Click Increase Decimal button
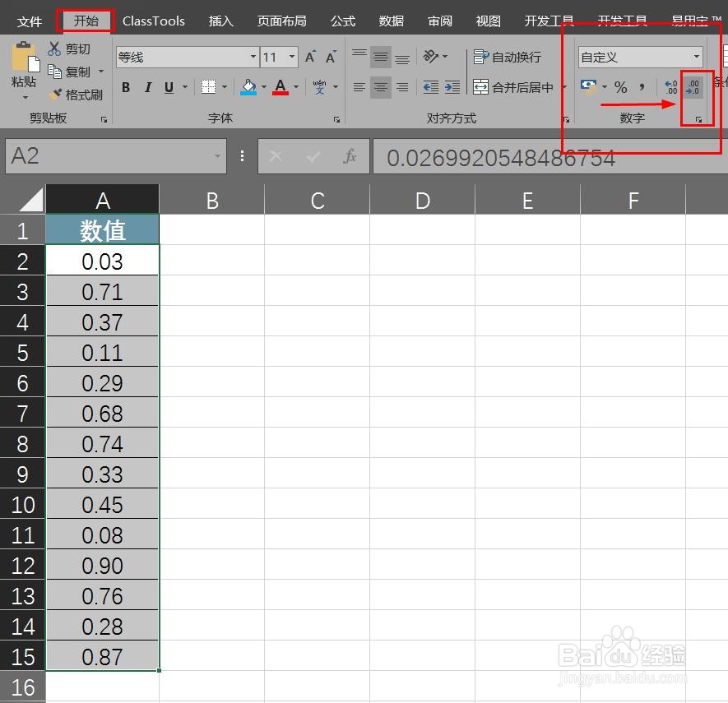 click(671, 87)
